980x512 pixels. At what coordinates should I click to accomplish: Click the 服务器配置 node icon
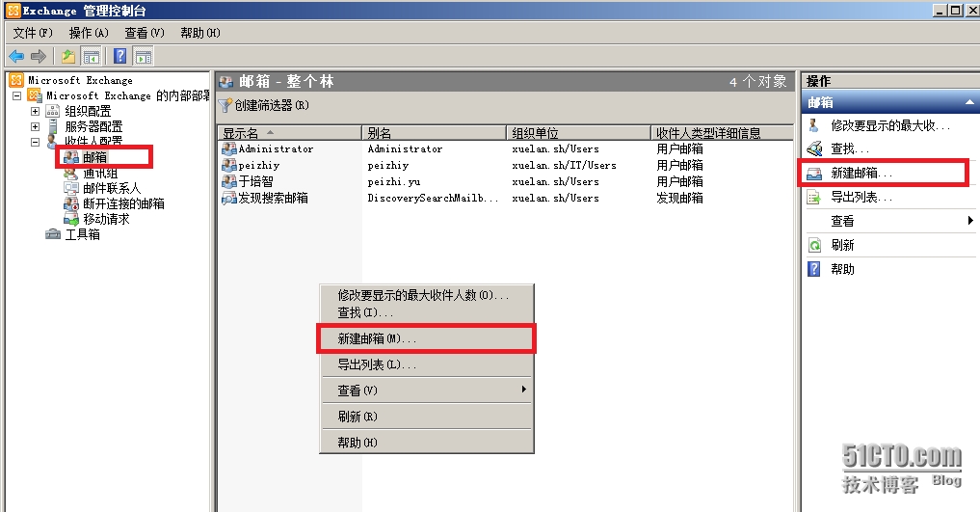[x=53, y=126]
